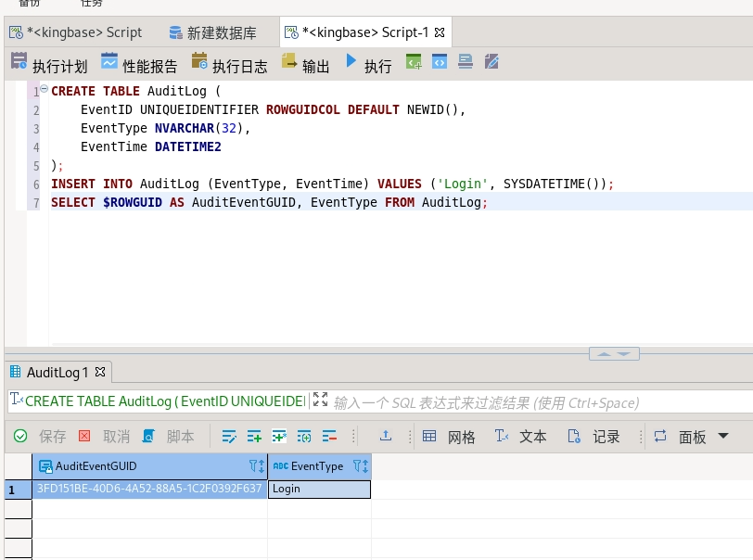Image resolution: width=753 pixels, height=560 pixels.
Task: Click the 执行计划 (execution plan) icon
Action: 19,63
